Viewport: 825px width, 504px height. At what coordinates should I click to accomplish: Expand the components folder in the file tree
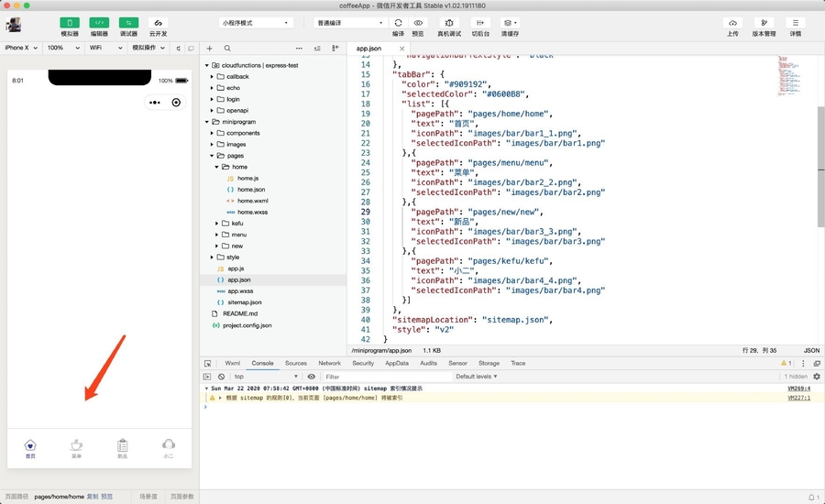[x=243, y=133]
